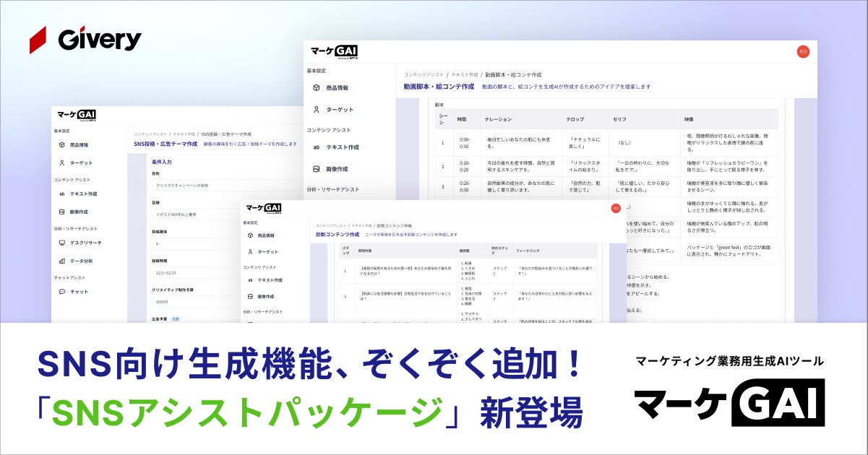868x455 pixels.
Task: Click テキスト作成 breadcrumb in 動画脚本 window
Action: (x=464, y=74)
